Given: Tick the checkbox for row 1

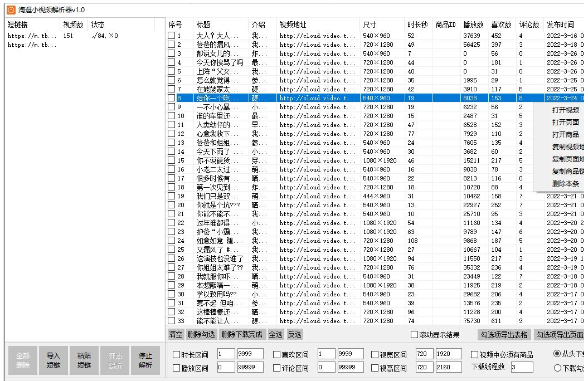Looking at the screenshot, I should coord(172,36).
